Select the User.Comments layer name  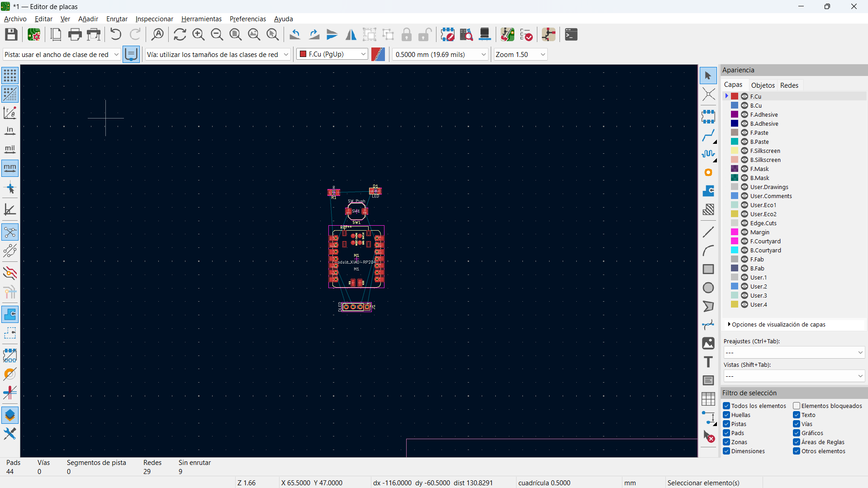tap(771, 196)
